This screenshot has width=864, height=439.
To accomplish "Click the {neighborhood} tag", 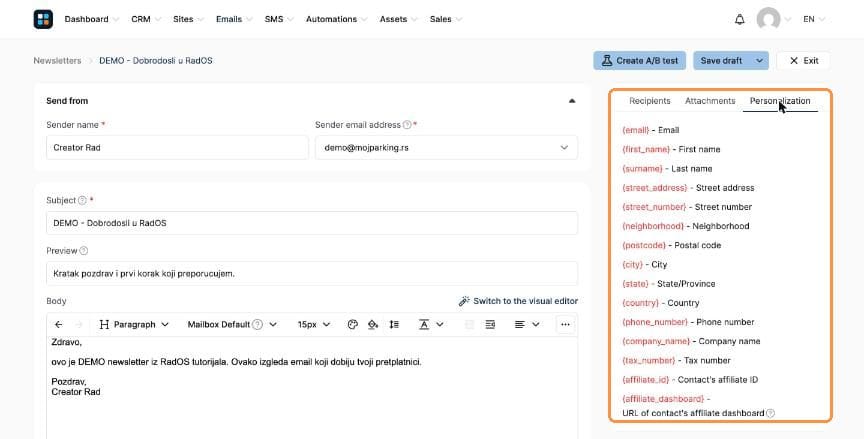I will pyautogui.click(x=653, y=226).
